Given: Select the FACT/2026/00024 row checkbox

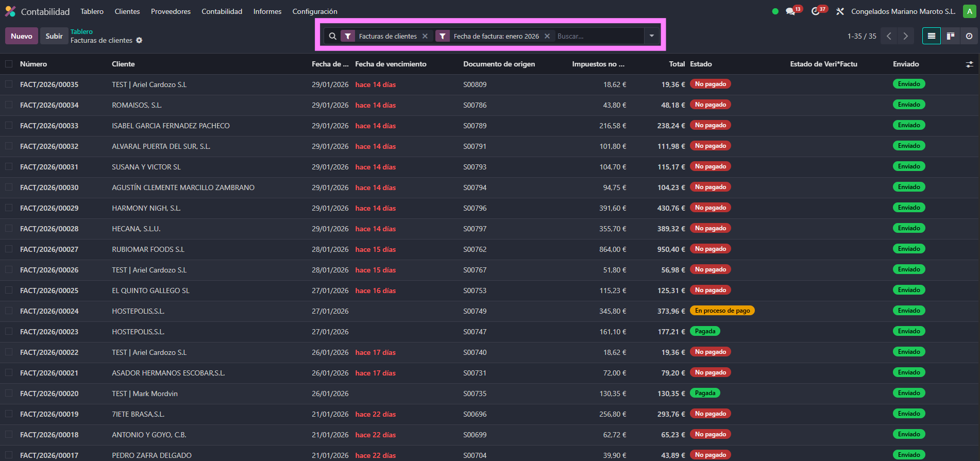Looking at the screenshot, I should (x=9, y=311).
